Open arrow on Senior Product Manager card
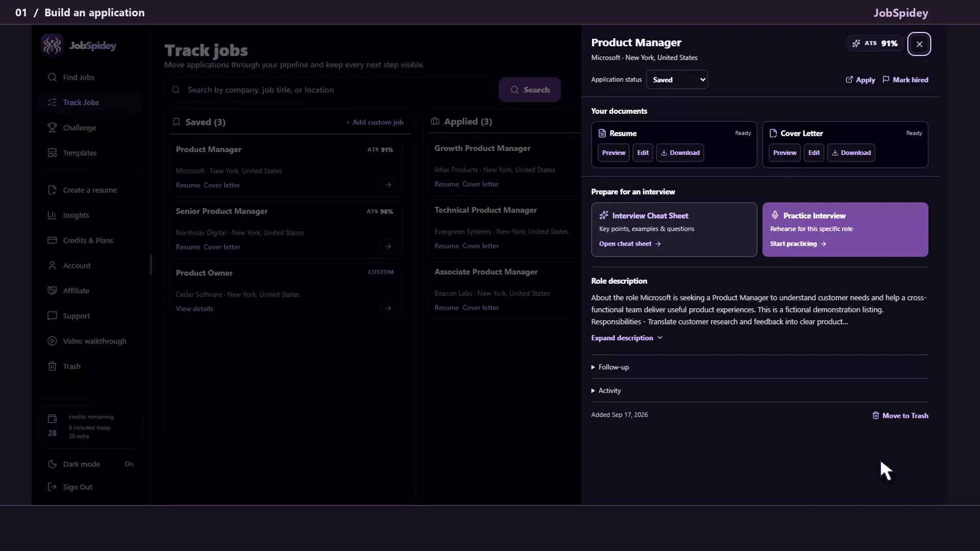980x551 pixels. tap(388, 246)
